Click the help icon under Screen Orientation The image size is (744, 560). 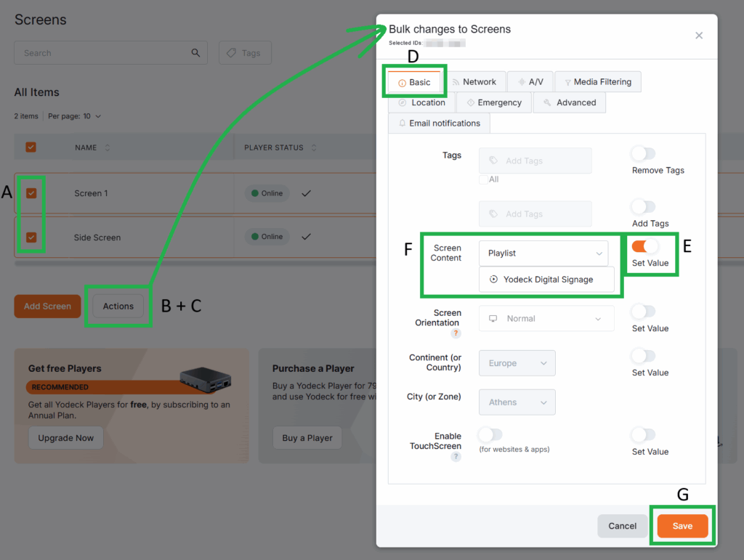point(456,333)
